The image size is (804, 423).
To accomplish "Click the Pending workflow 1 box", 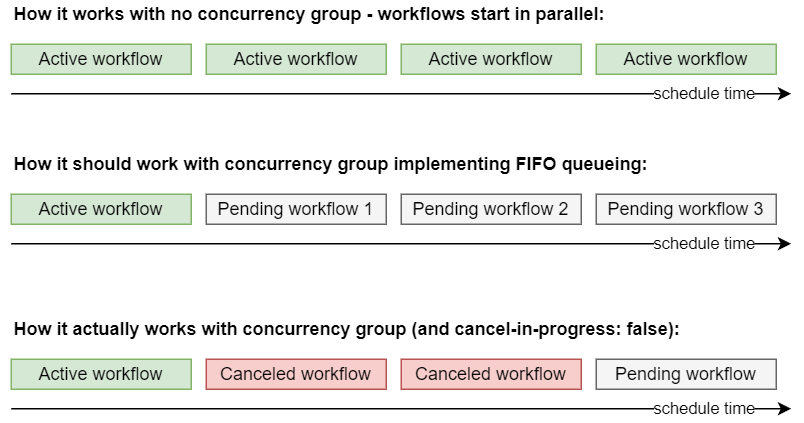I will coord(296,209).
